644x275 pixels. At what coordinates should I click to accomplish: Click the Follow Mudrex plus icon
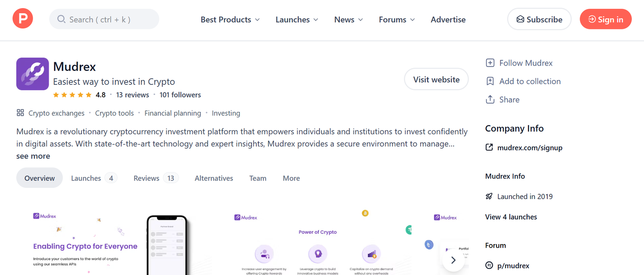pos(490,63)
